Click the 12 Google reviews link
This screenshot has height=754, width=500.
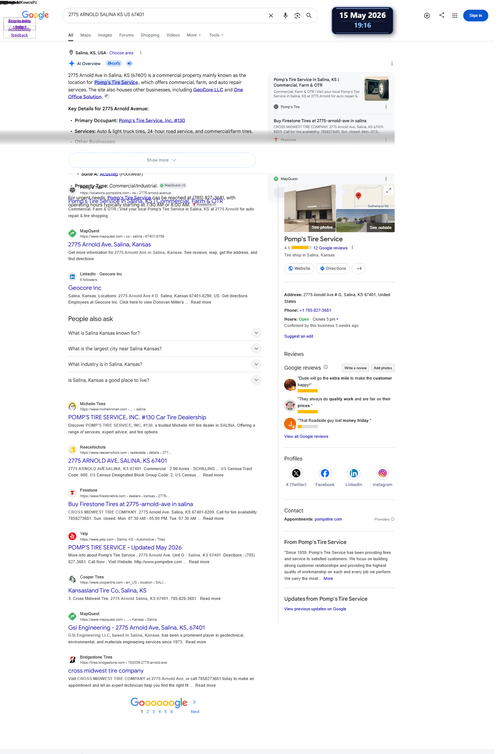[330, 248]
